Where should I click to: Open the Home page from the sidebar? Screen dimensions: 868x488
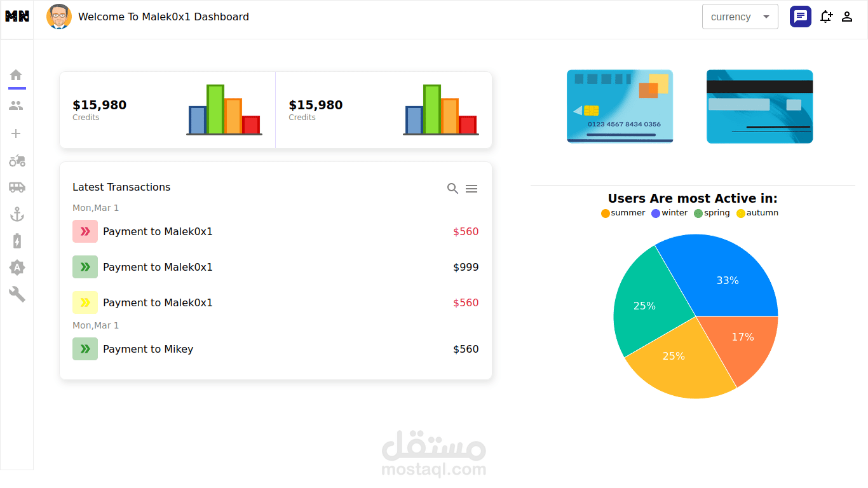[16, 76]
